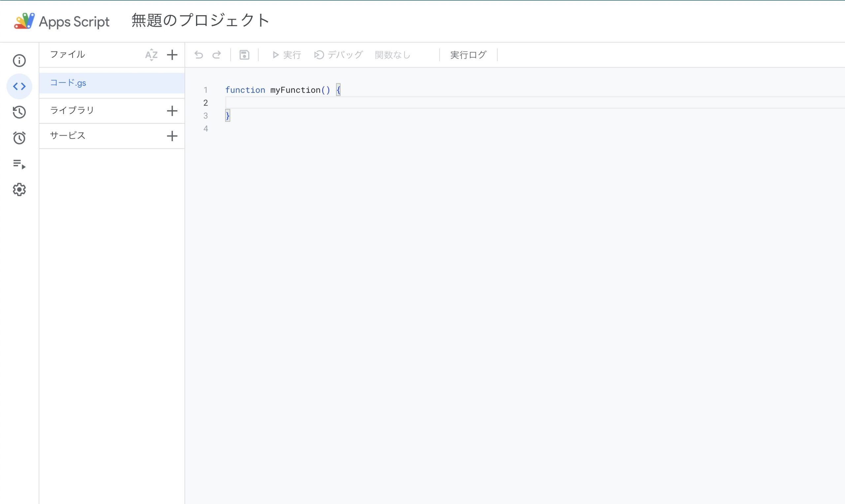845x504 pixels.
Task: Select the Editor code icon in sidebar
Action: click(19, 86)
